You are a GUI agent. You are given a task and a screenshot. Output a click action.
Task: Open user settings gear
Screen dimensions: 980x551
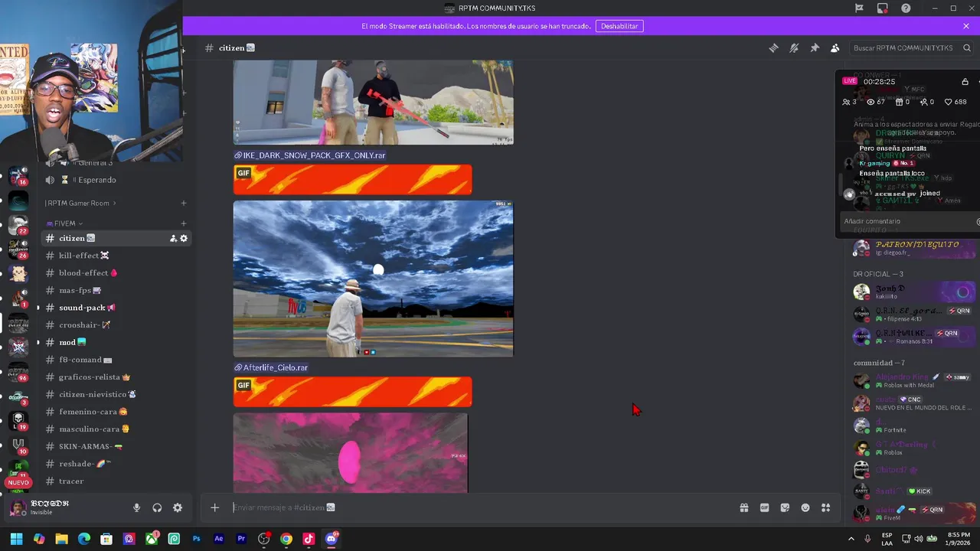[x=178, y=507]
